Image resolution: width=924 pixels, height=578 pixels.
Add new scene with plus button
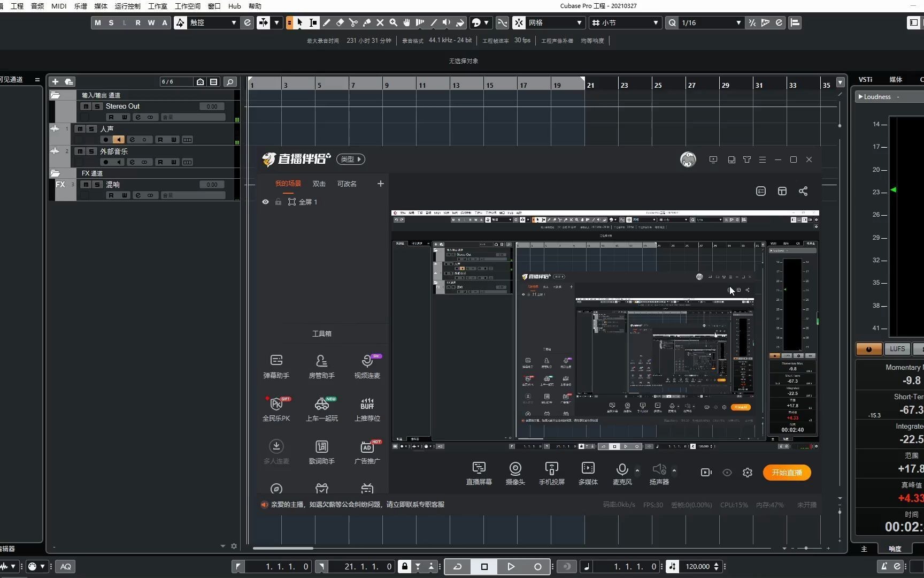point(380,184)
